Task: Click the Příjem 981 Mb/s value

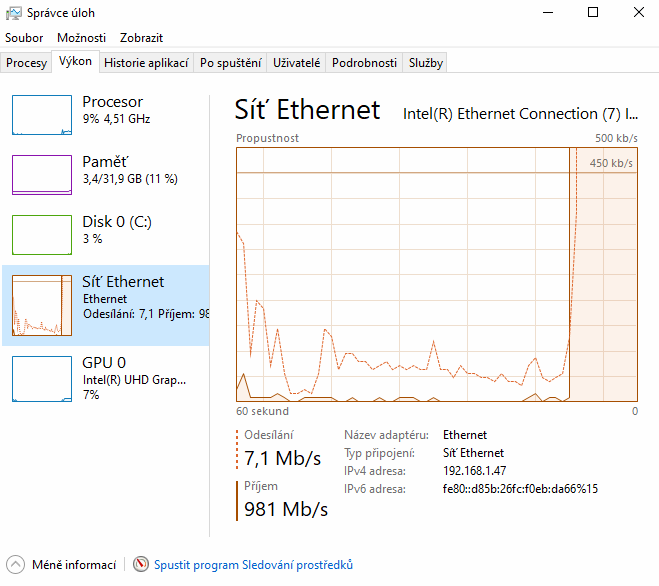Action: 286,509
